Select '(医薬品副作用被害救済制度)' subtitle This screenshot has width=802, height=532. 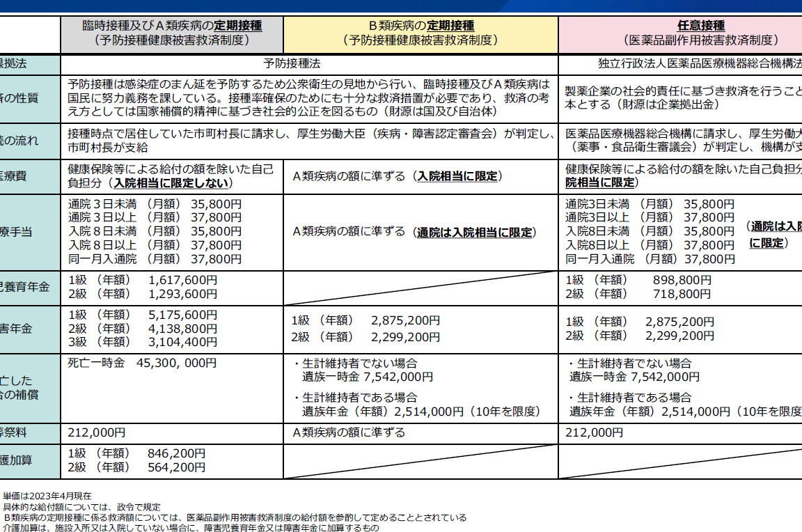[701, 40]
